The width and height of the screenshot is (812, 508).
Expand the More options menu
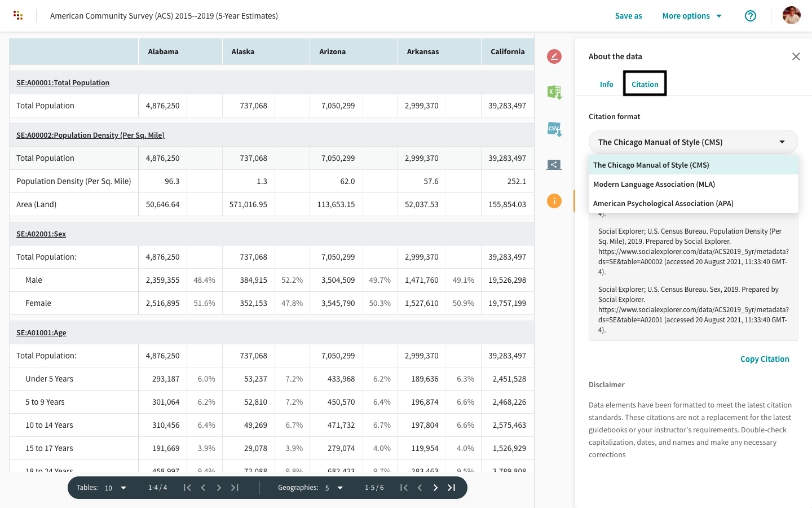coord(692,16)
